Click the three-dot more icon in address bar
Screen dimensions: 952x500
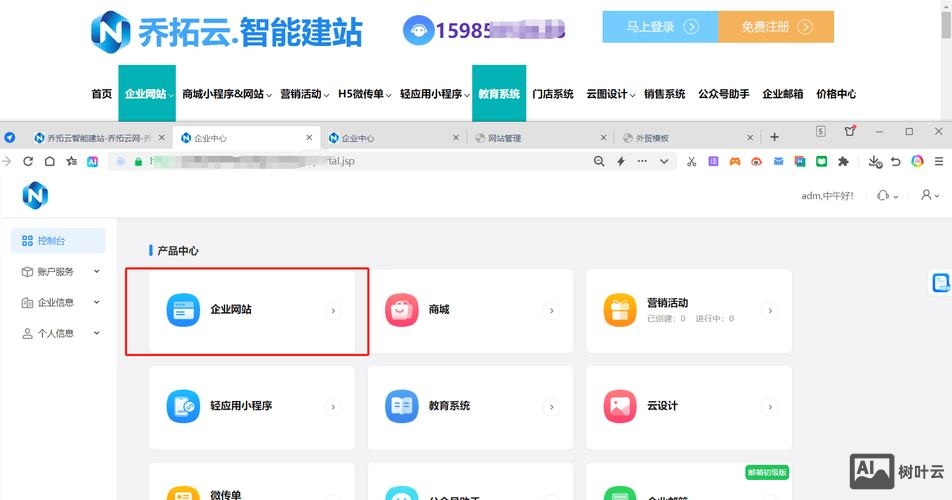642,161
